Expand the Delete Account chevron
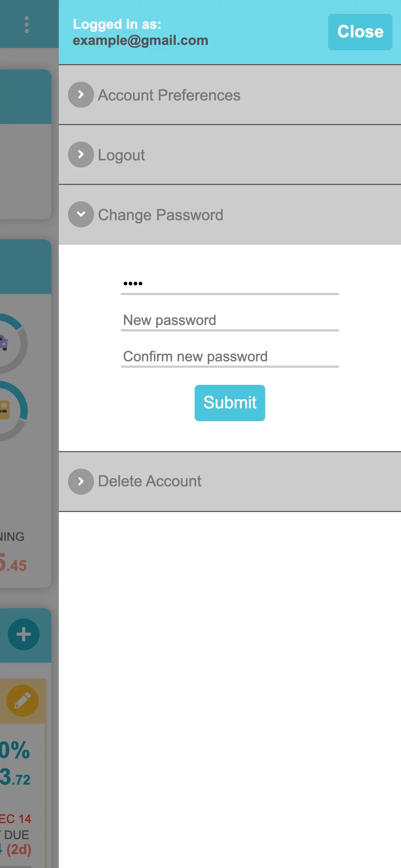Screen dimensions: 401x868 (x=81, y=481)
